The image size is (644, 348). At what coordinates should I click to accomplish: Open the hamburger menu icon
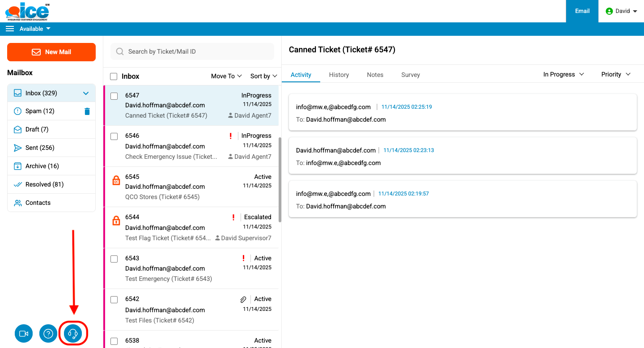[10, 29]
